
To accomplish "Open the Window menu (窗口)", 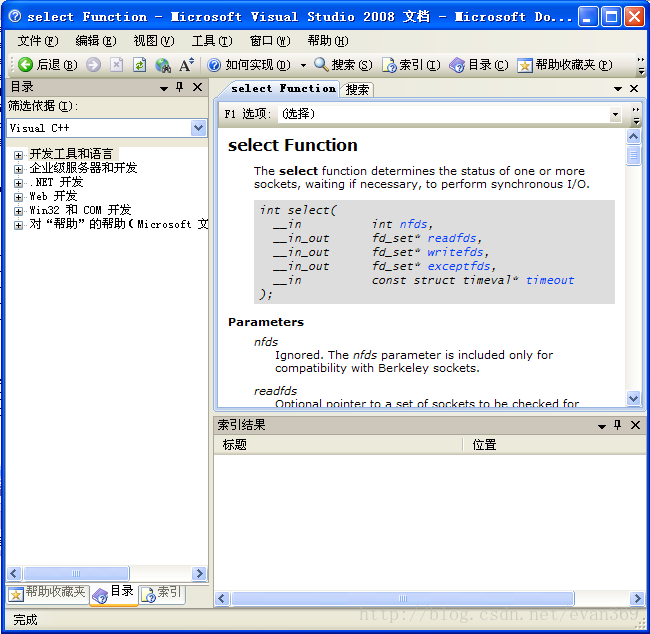I will click(270, 41).
